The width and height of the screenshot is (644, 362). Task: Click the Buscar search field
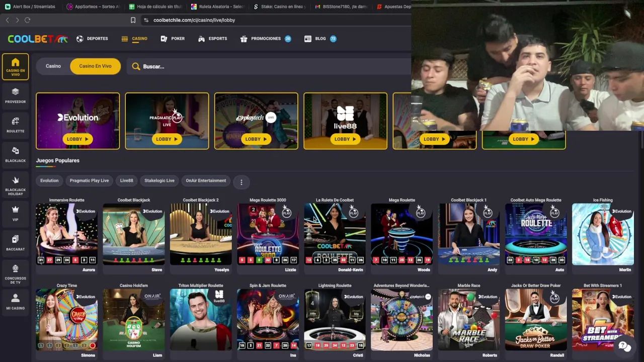click(x=269, y=66)
